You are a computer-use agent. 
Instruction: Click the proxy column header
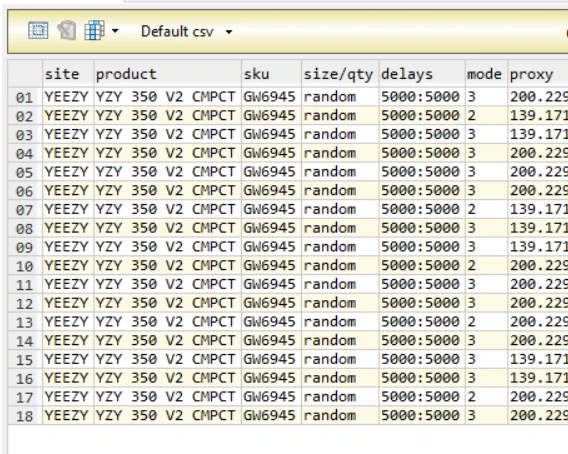point(538,74)
